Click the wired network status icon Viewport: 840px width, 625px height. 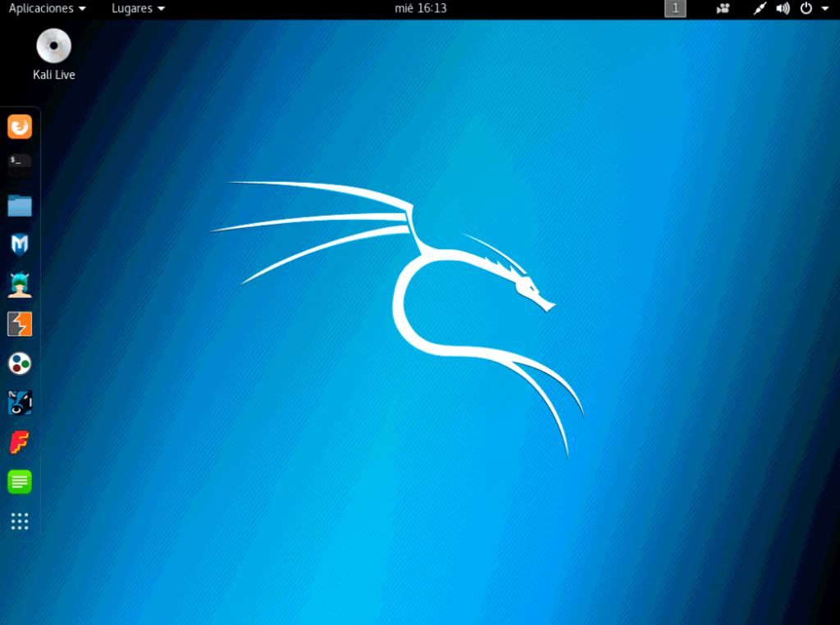click(760, 8)
